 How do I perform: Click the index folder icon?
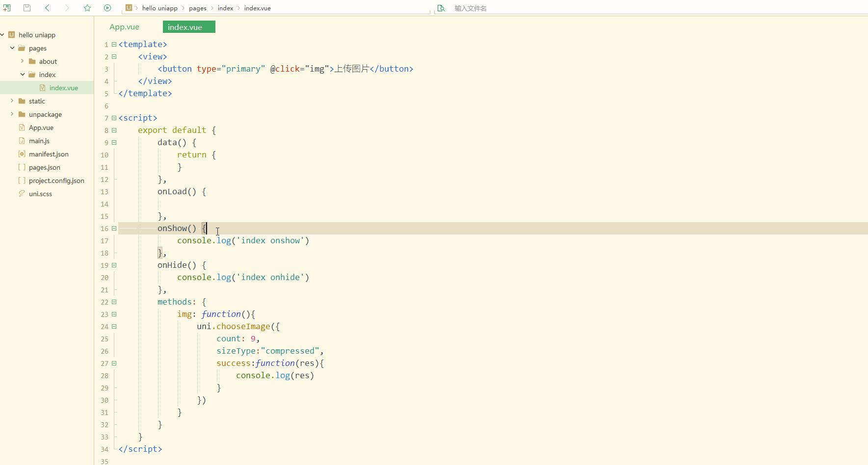[x=32, y=75]
